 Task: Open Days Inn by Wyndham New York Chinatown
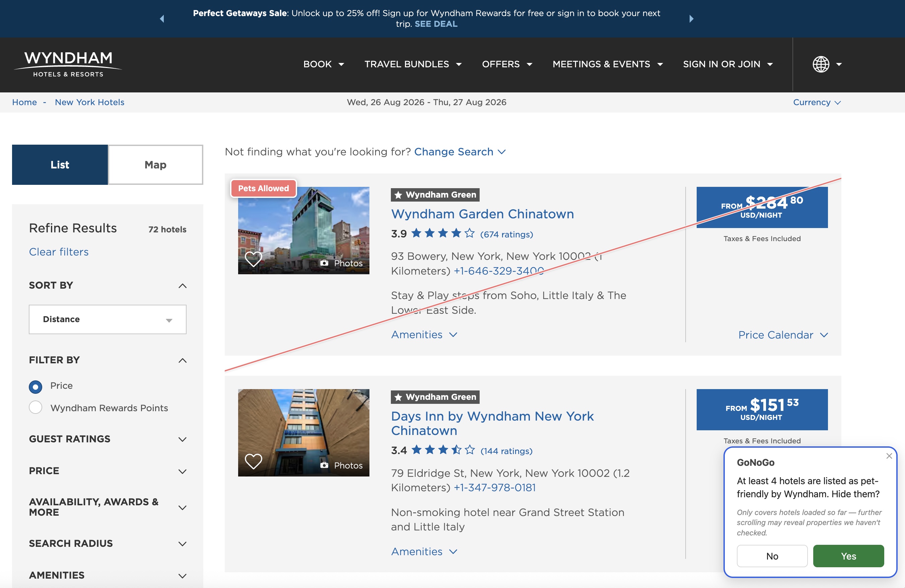tap(492, 423)
